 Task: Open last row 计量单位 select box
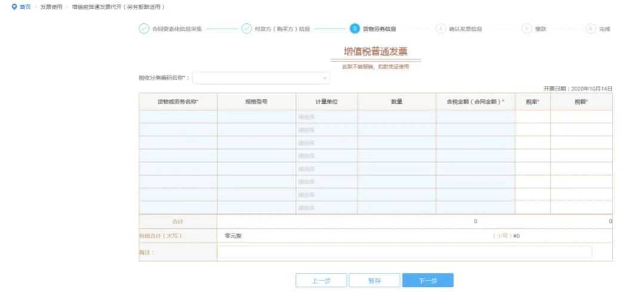tap(326, 207)
